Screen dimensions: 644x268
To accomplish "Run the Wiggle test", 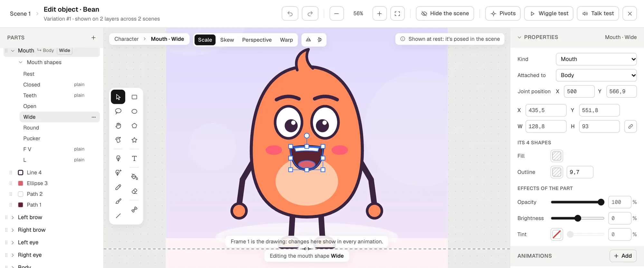I will click(x=549, y=14).
